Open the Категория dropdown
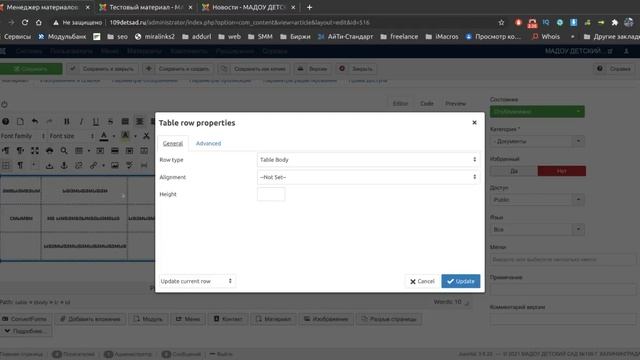The width and height of the screenshot is (640, 360). click(537, 141)
